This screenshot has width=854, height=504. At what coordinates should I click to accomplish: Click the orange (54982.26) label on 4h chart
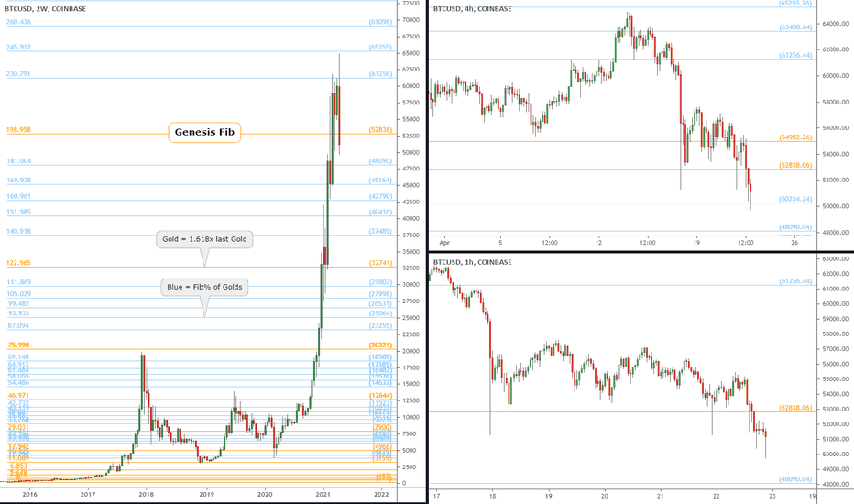click(x=795, y=137)
